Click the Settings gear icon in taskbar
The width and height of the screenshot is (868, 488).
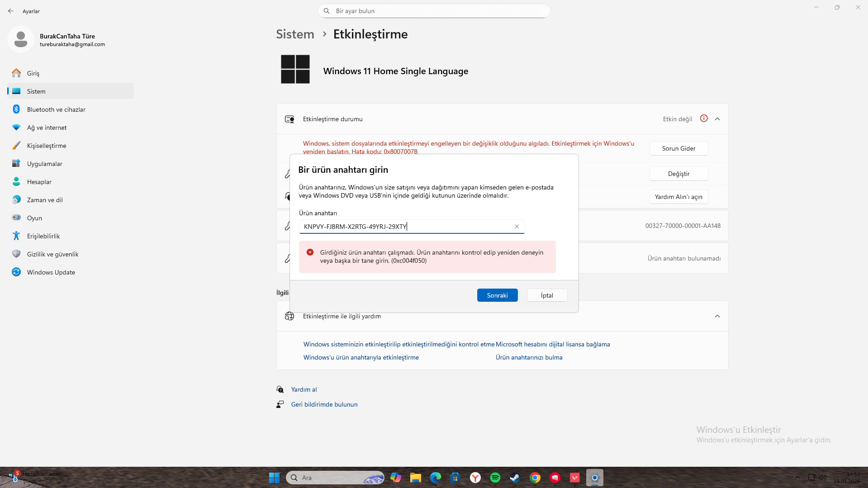point(595,478)
